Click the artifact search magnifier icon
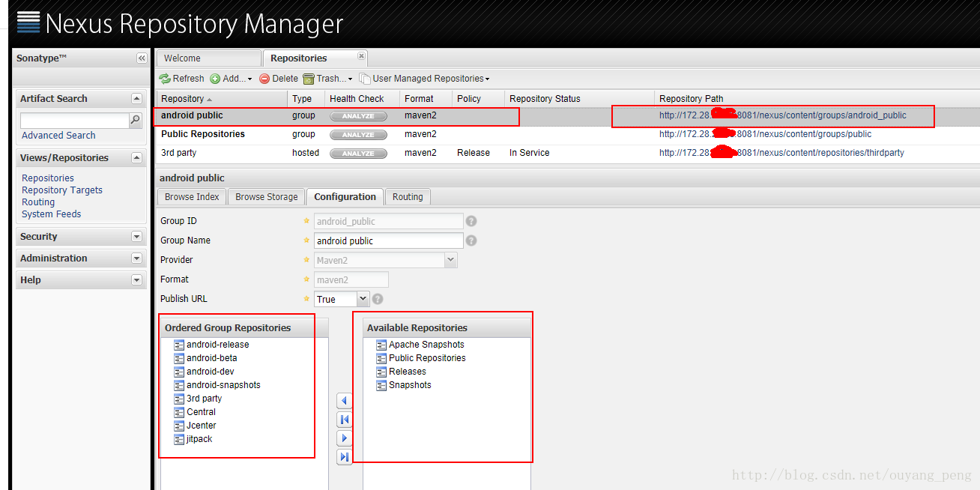Screen dimensions: 980x490 [x=135, y=120]
